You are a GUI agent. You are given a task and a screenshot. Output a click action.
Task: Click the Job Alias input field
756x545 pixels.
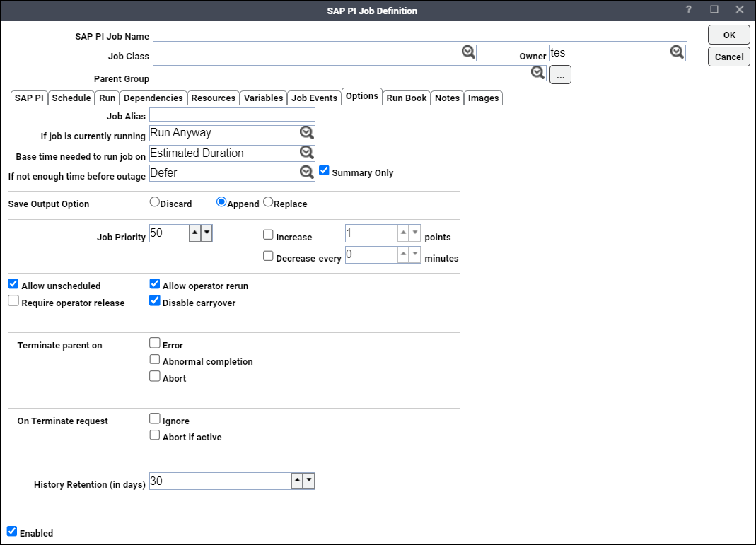pos(232,115)
